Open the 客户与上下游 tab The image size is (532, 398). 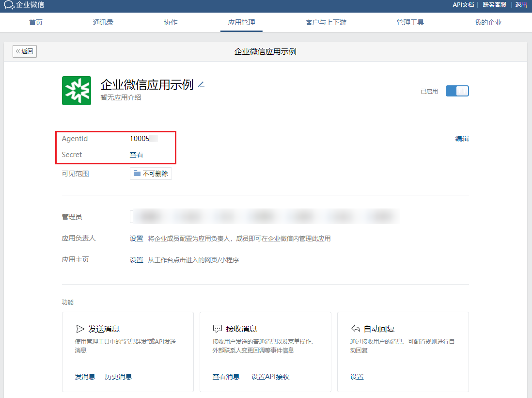(x=326, y=22)
